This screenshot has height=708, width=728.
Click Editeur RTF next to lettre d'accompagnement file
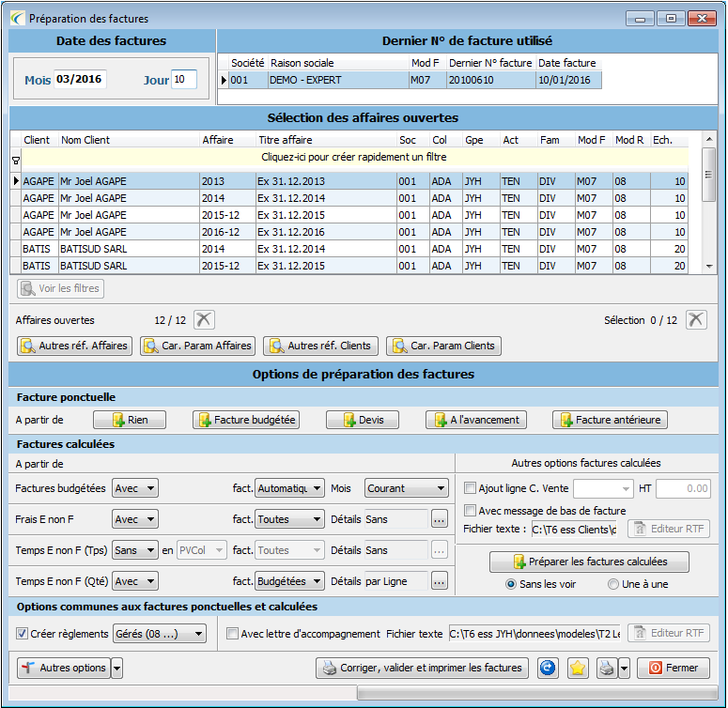[669, 633]
